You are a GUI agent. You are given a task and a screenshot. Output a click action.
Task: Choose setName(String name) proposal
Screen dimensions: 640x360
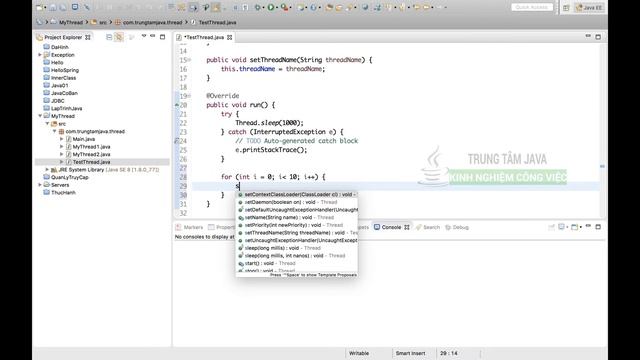[297, 218]
